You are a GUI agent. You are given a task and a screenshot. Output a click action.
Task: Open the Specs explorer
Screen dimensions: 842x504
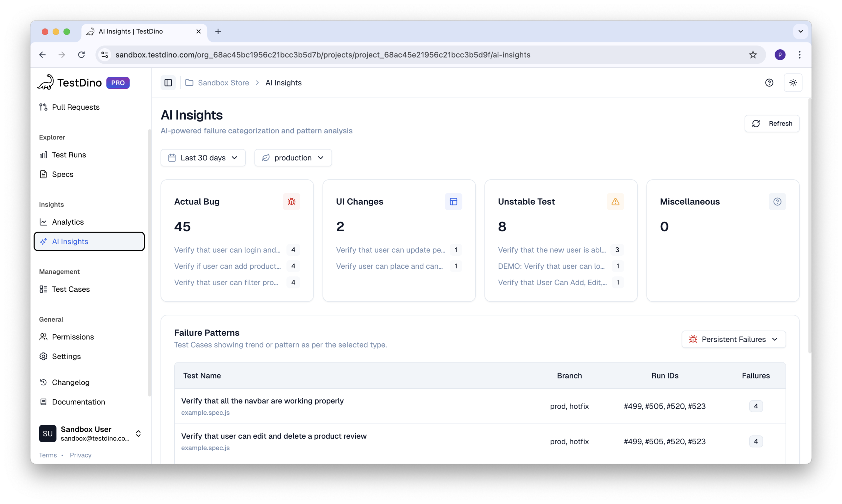(x=62, y=174)
